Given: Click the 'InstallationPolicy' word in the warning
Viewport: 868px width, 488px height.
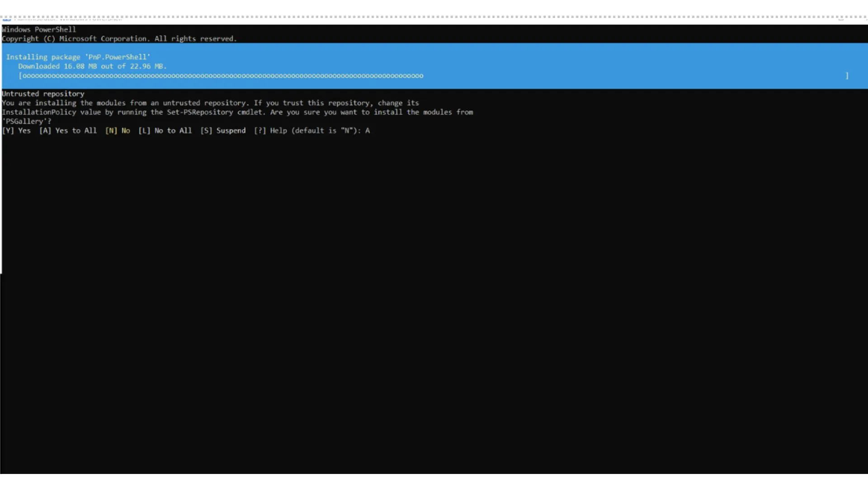Looking at the screenshot, I should click(x=39, y=112).
